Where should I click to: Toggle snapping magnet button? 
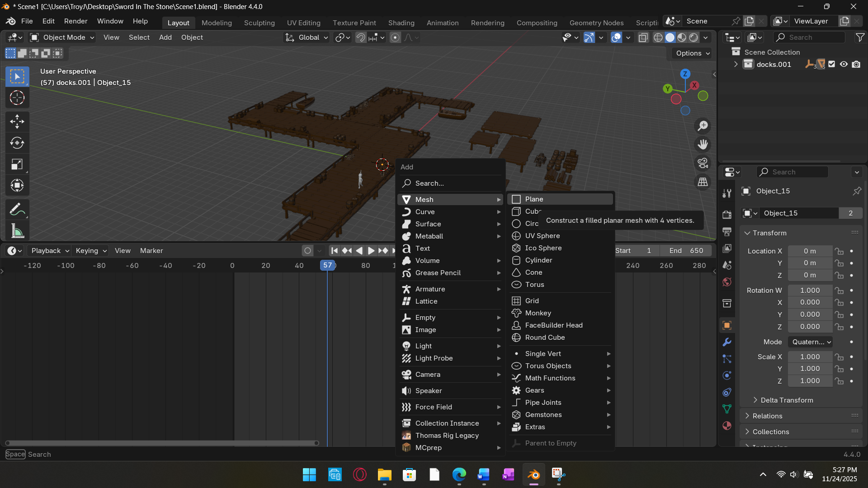[361, 38]
